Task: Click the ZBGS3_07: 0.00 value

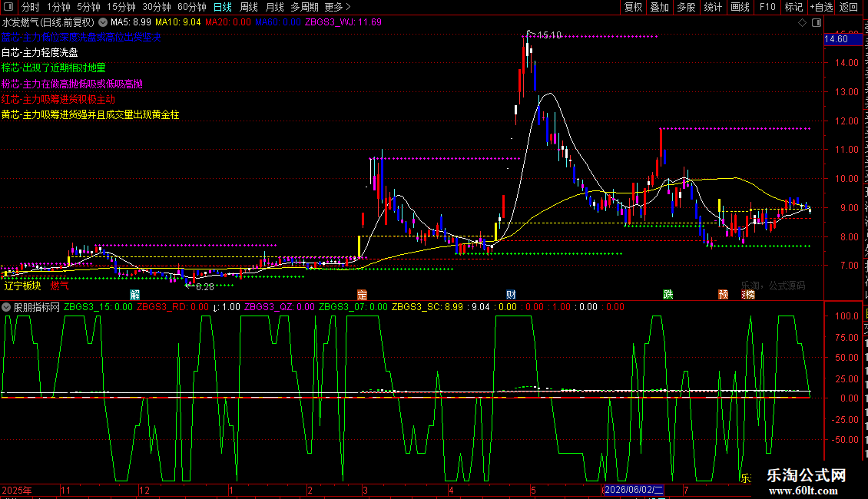Action: (x=353, y=307)
